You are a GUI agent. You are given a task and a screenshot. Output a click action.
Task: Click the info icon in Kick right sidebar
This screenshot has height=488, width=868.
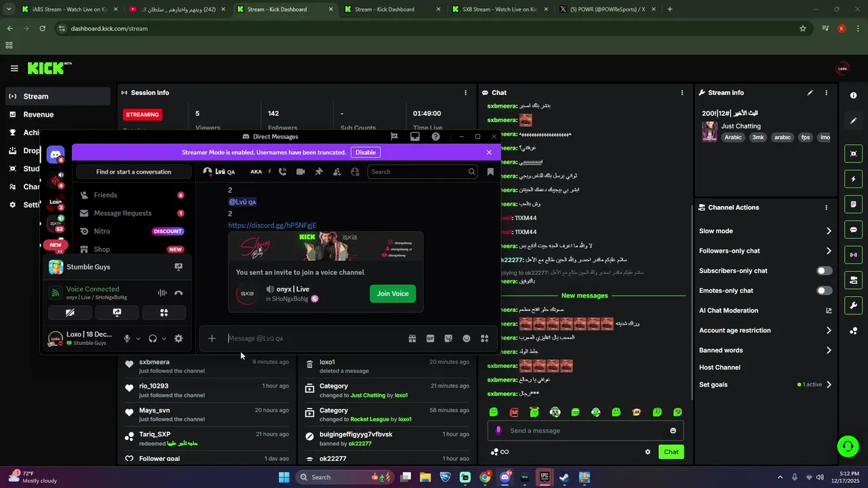click(x=853, y=96)
